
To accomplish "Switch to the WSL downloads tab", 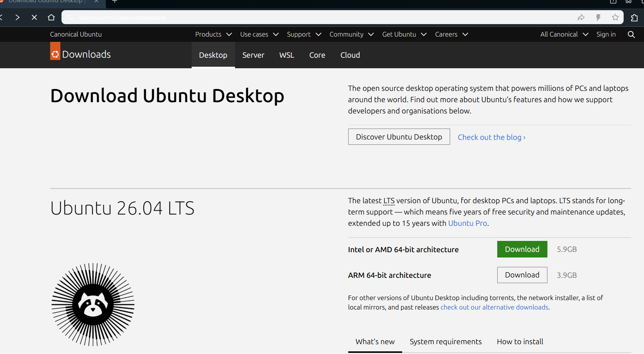I will coord(287,55).
